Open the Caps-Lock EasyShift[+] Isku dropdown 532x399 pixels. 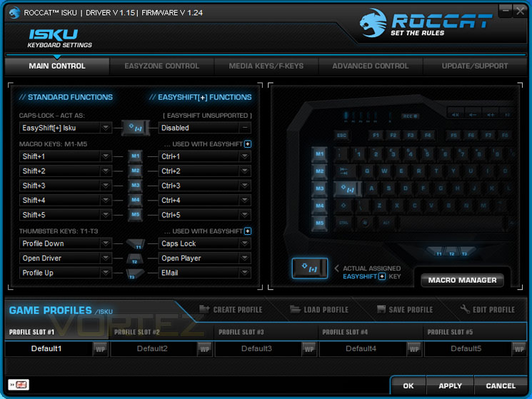point(66,128)
